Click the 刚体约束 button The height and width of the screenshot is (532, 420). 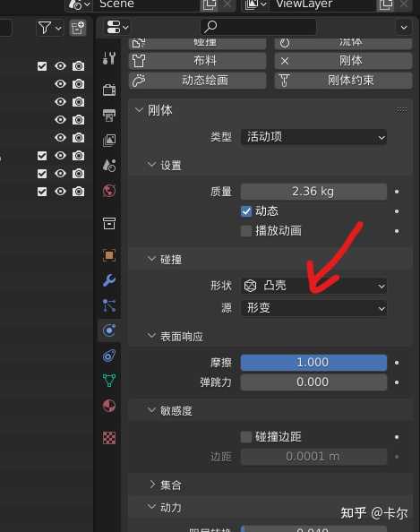(343, 81)
